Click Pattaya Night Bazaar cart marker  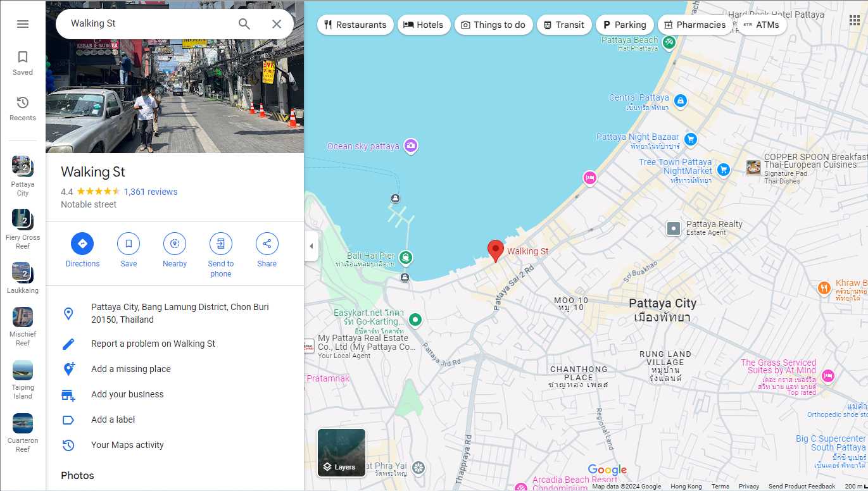point(691,139)
